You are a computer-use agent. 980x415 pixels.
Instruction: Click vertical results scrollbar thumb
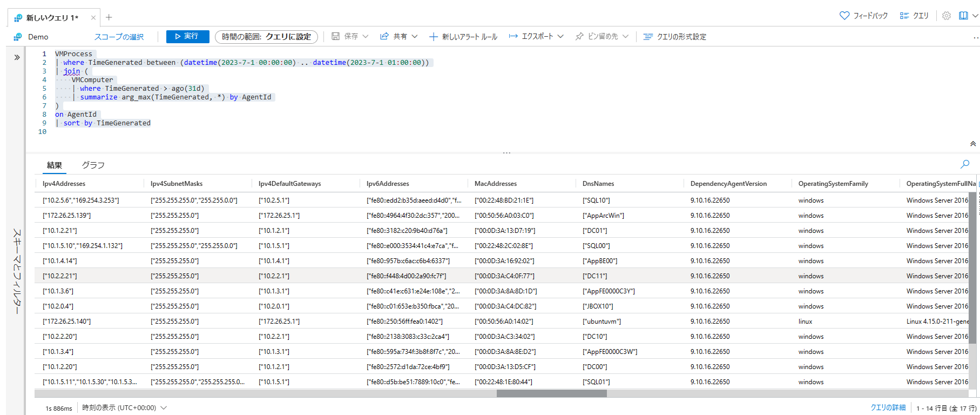pyautogui.click(x=972, y=269)
